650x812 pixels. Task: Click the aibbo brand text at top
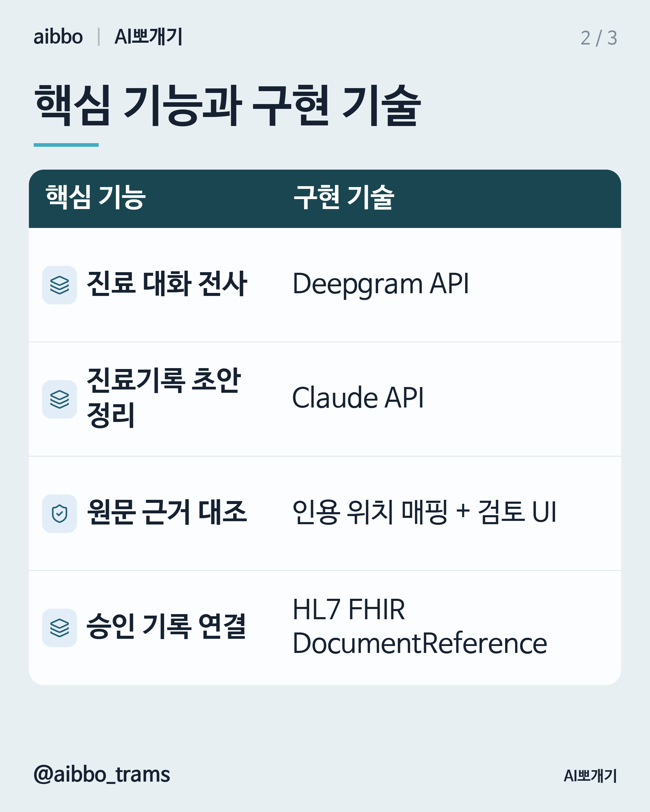click(x=58, y=37)
